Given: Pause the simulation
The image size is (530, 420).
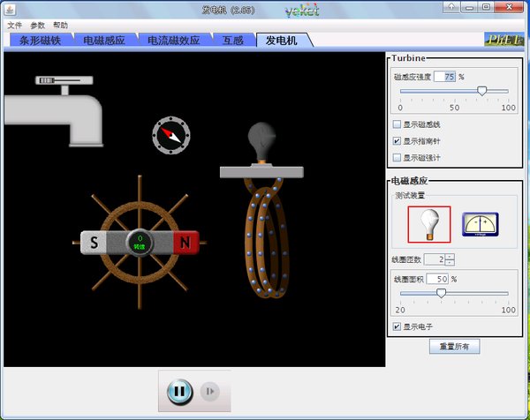Looking at the screenshot, I should [x=179, y=391].
